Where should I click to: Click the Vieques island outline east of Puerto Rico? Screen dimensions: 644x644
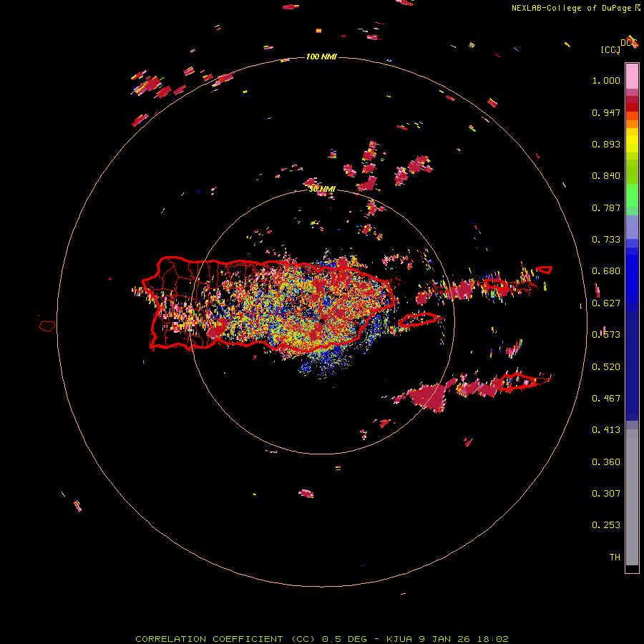tap(419, 320)
